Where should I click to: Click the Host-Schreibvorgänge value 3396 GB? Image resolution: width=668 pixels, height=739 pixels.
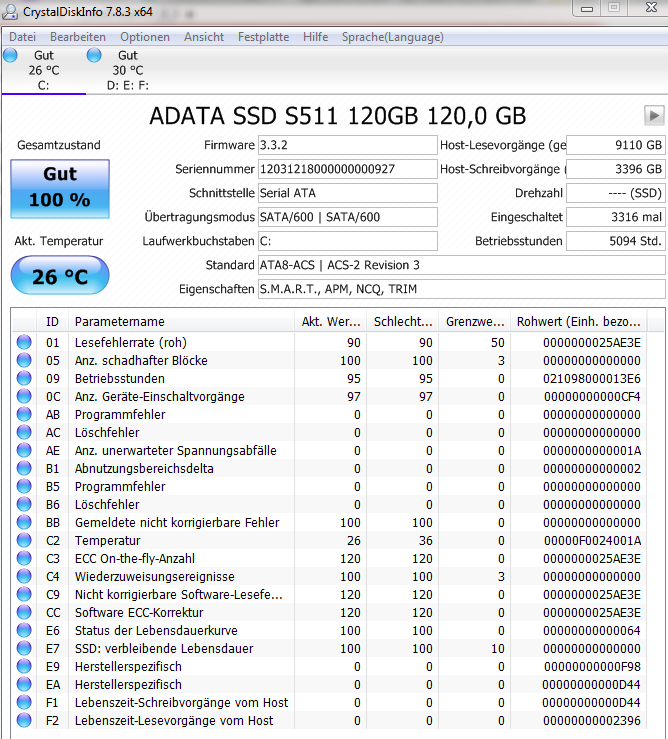[x=616, y=169]
